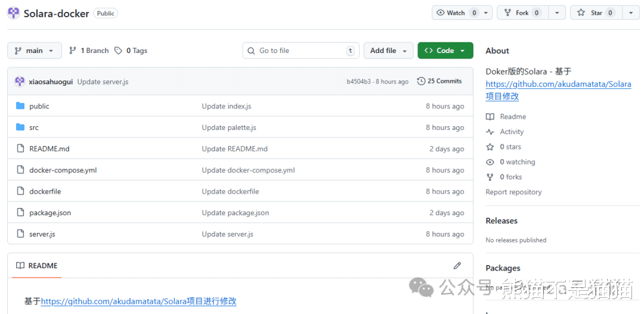
Task: Open the green Code dropdown button
Action: pos(445,51)
